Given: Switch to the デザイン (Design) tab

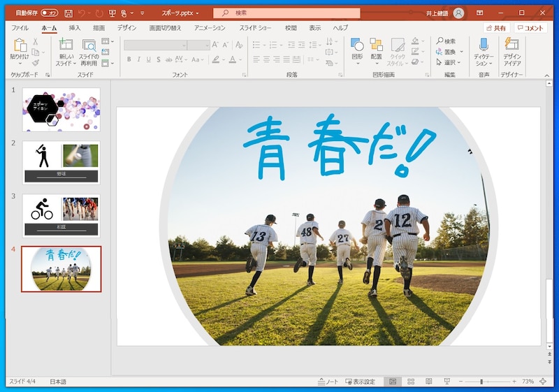Looking at the screenshot, I should click(x=126, y=28).
